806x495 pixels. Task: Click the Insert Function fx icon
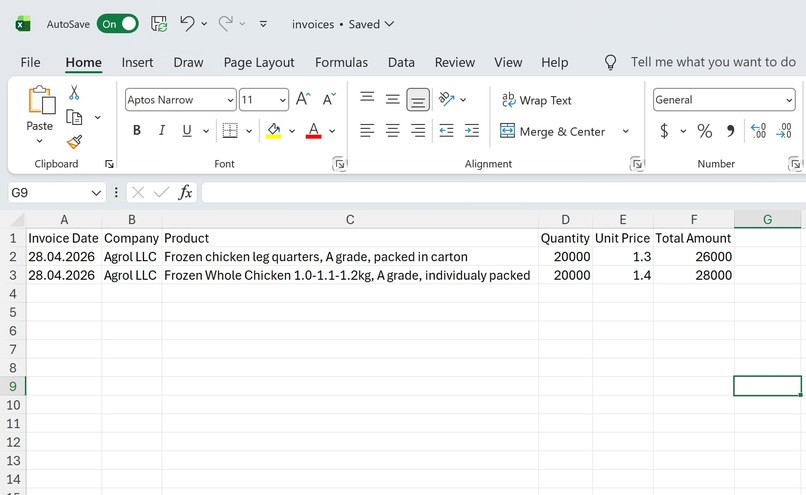click(x=185, y=193)
